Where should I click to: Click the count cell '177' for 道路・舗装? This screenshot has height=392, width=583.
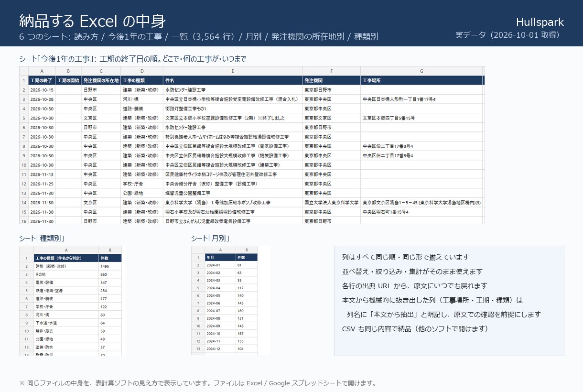(110, 299)
